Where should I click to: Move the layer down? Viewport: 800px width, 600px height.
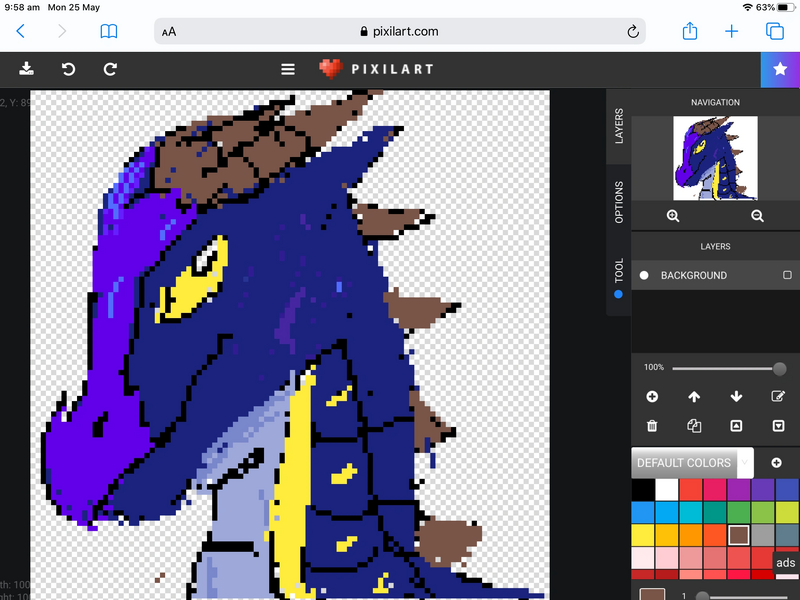pos(737,397)
